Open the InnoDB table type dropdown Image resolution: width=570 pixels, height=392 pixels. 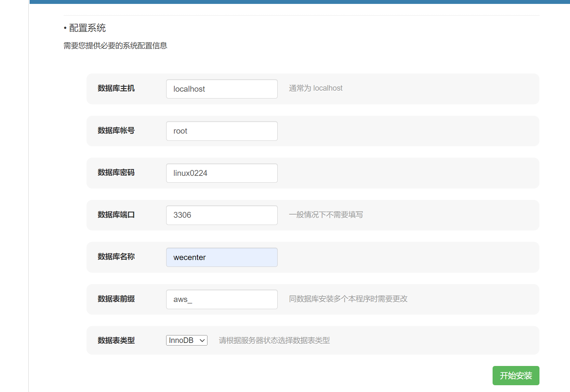point(186,340)
